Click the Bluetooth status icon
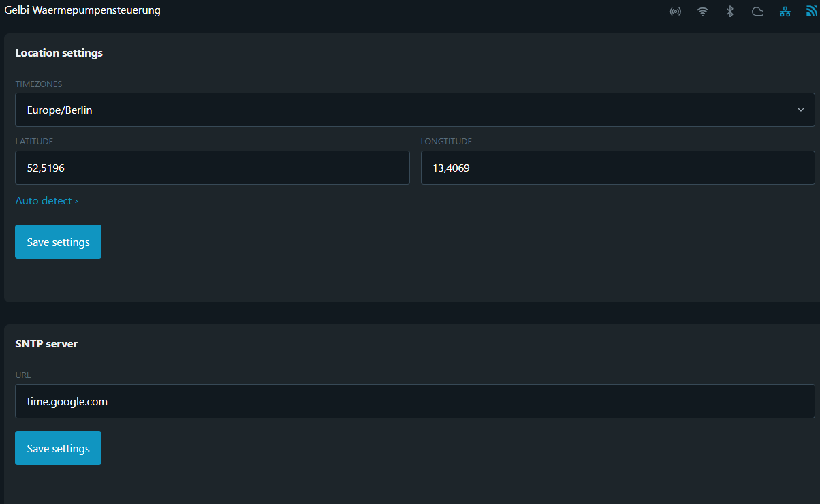820x504 pixels. click(730, 12)
